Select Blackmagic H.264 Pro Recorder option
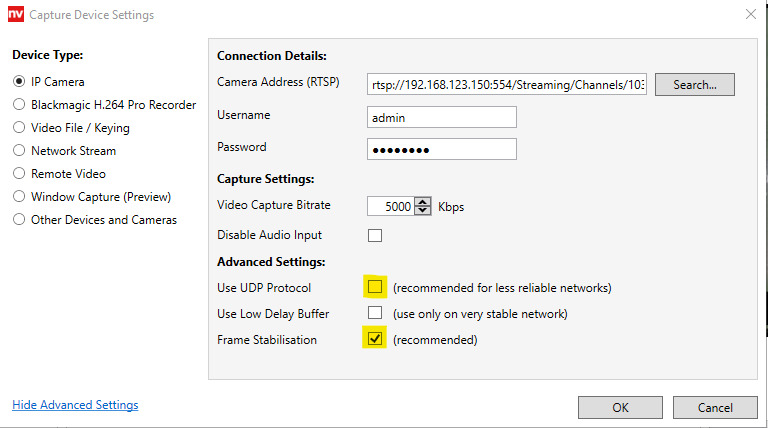Viewport: 768px width, 428px height. pyautogui.click(x=19, y=104)
